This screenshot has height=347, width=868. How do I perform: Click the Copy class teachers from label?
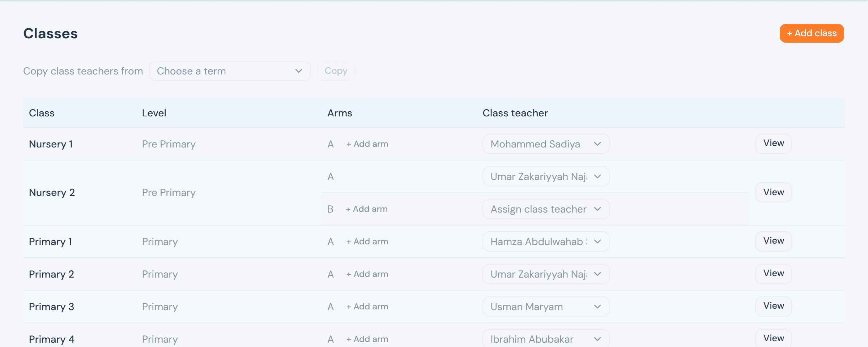coord(83,71)
